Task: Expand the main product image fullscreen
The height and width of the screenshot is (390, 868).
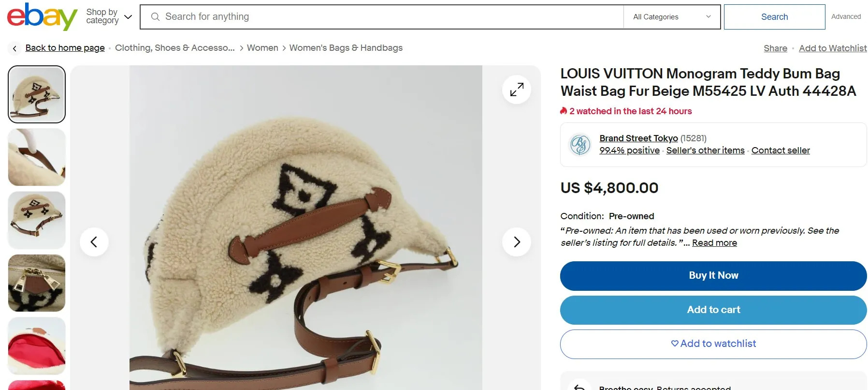Action: click(516, 90)
